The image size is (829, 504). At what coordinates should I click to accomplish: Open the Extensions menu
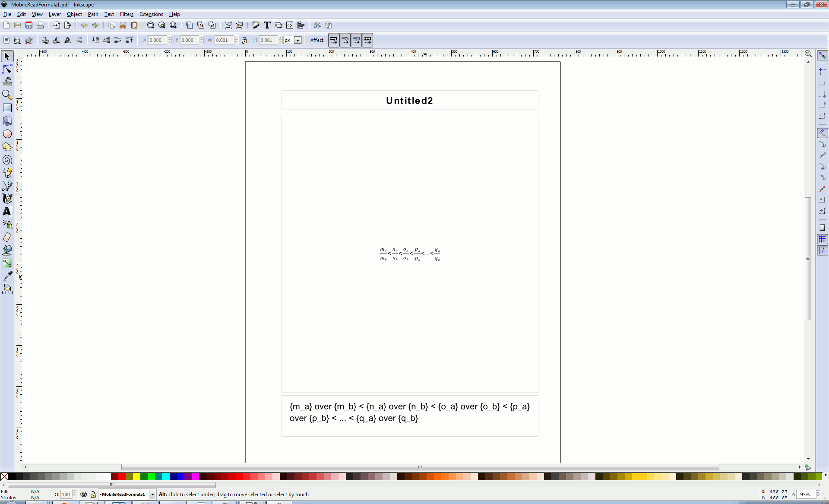151,14
